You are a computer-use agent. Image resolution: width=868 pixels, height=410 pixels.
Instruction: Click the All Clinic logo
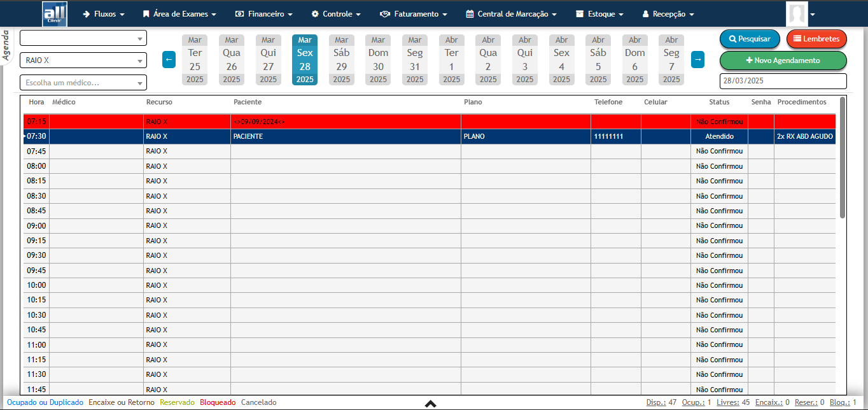click(54, 13)
